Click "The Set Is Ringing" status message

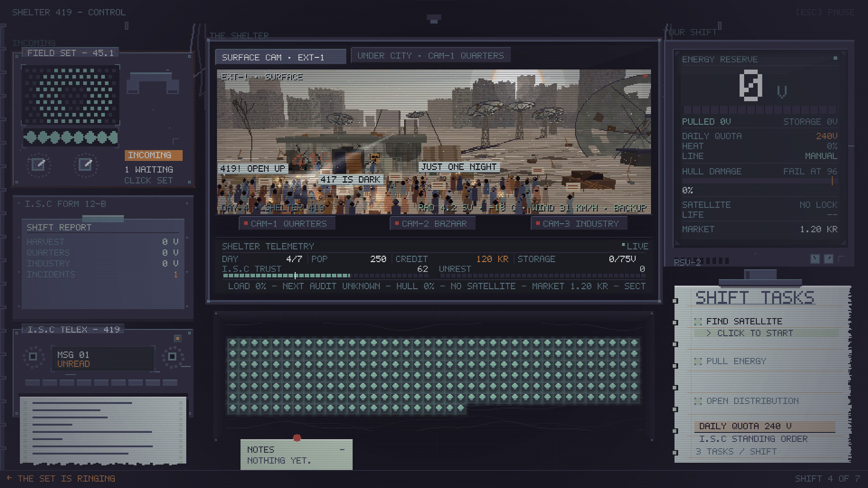[66, 479]
